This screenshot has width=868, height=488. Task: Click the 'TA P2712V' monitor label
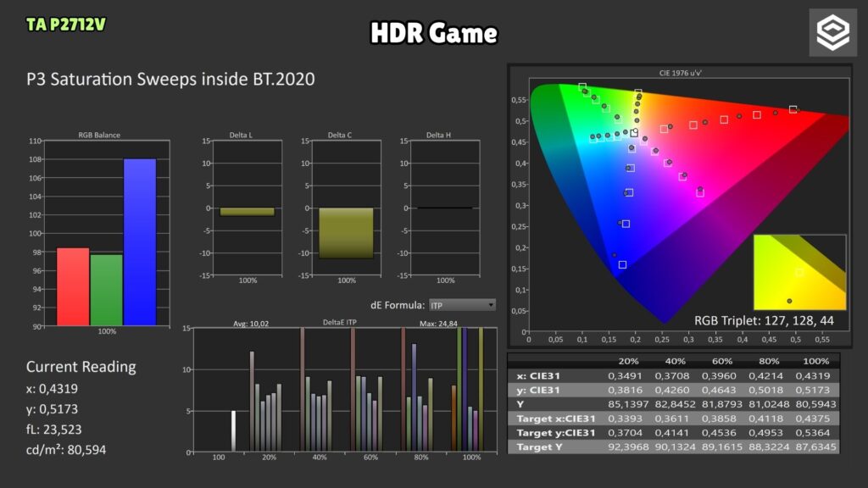(66, 25)
